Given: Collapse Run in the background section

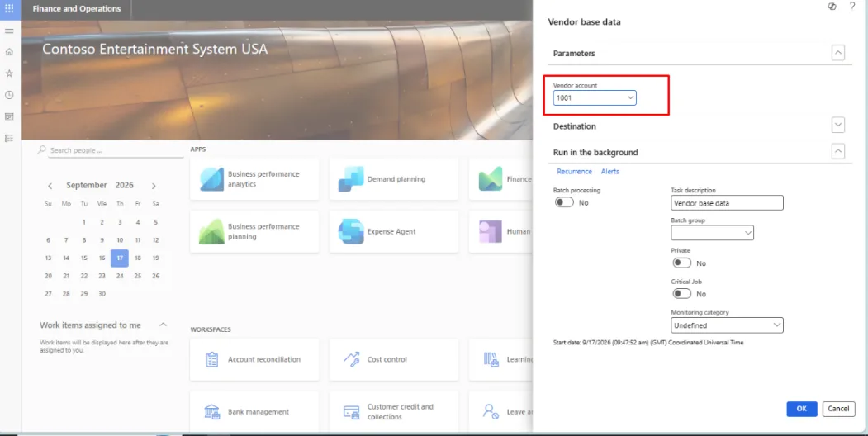Looking at the screenshot, I should coord(838,152).
